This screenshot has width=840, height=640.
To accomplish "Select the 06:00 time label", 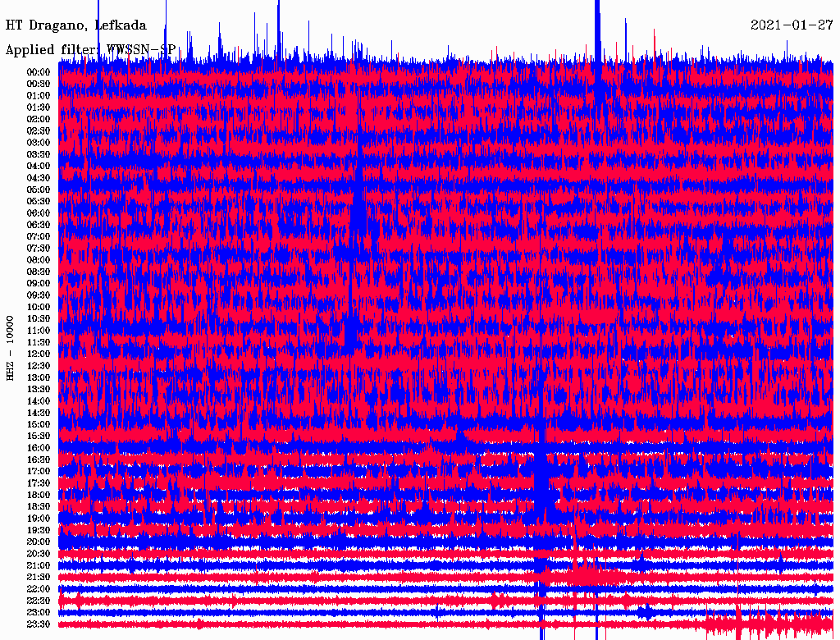I will pos(39,213).
